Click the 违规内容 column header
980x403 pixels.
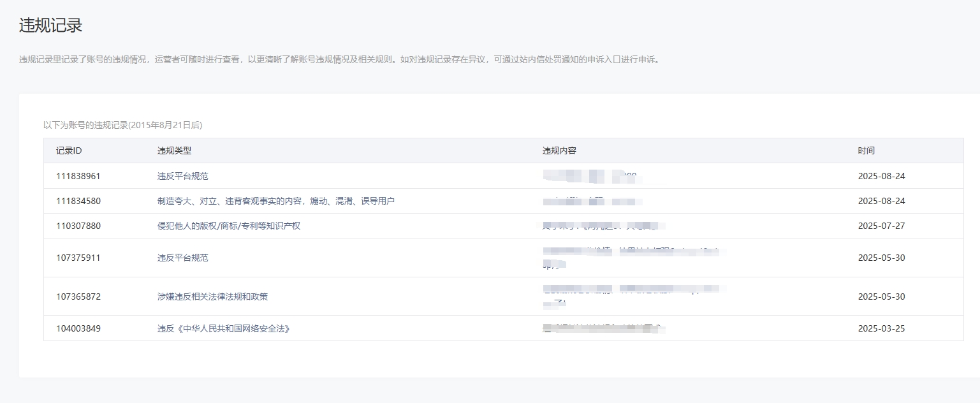point(559,150)
